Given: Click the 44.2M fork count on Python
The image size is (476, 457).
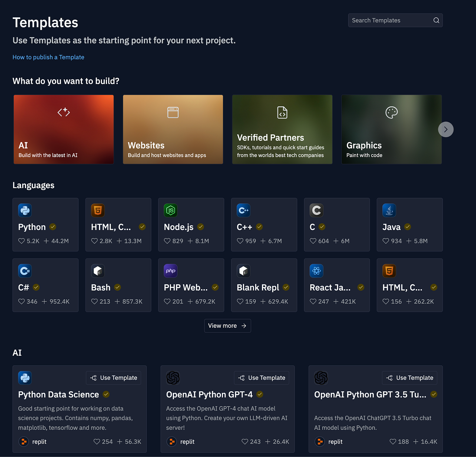Looking at the screenshot, I should [x=60, y=241].
